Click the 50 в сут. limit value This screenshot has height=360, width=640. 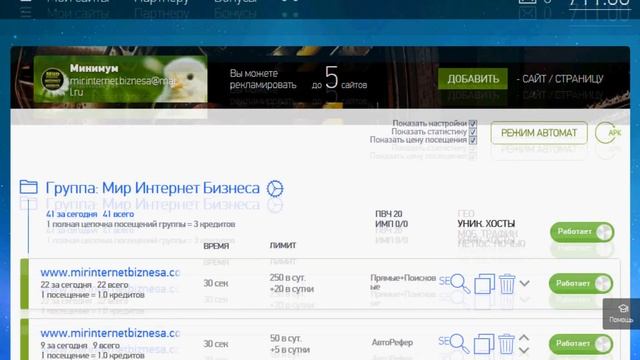285,338
